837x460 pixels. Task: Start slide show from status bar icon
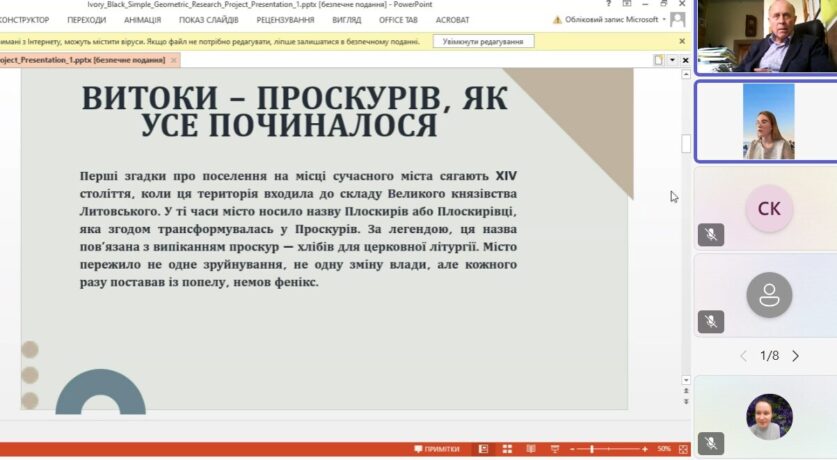[x=553, y=449]
